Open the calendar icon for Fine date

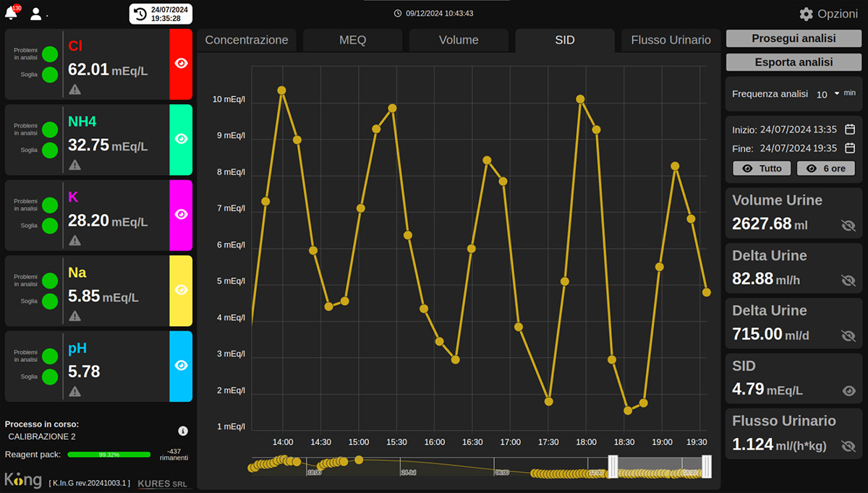point(850,148)
